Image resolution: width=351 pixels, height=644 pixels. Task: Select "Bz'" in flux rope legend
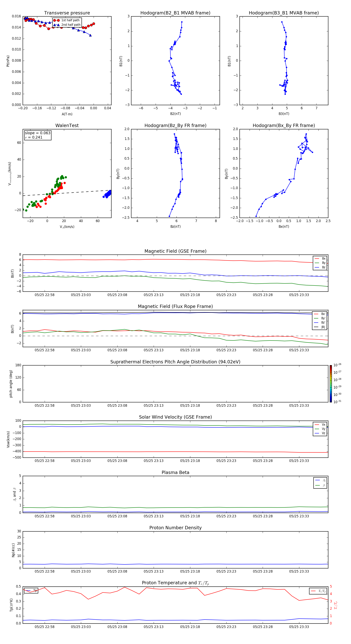320,323
